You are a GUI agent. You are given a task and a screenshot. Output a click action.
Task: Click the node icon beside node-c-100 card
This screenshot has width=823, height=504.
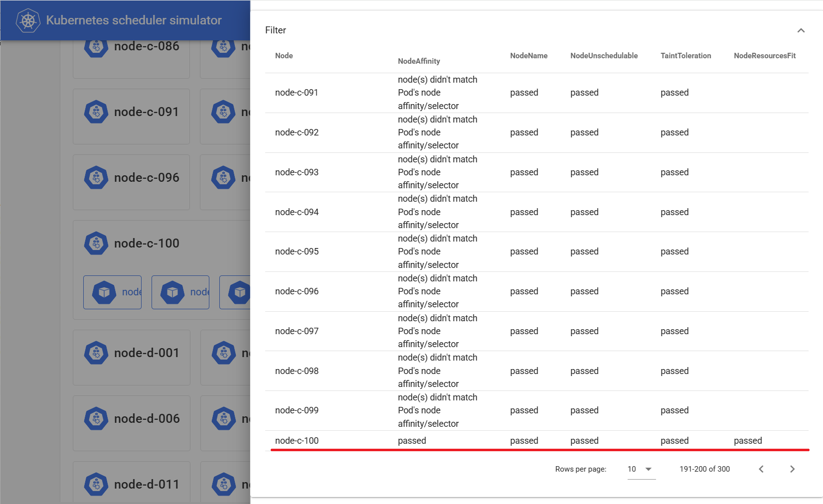coord(96,244)
